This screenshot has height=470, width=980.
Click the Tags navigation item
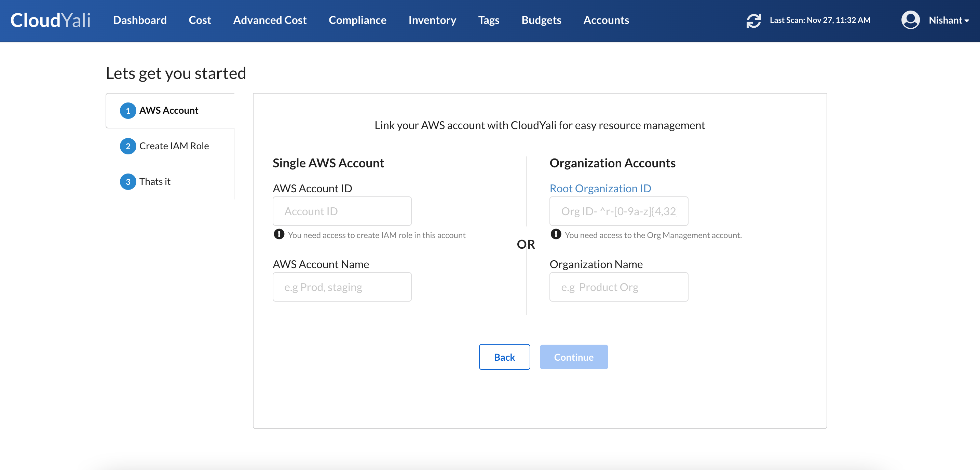(489, 20)
